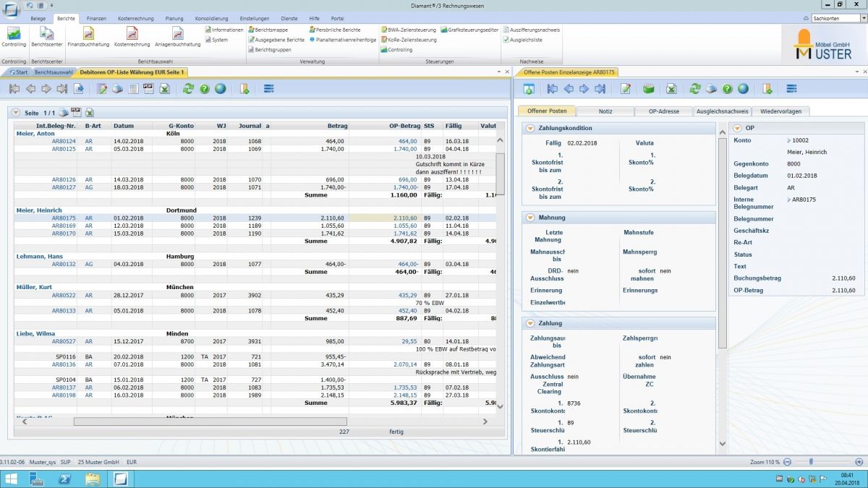Open the Sachkonten dropdown
The height and width of the screenshot is (488, 868).
click(864, 18)
